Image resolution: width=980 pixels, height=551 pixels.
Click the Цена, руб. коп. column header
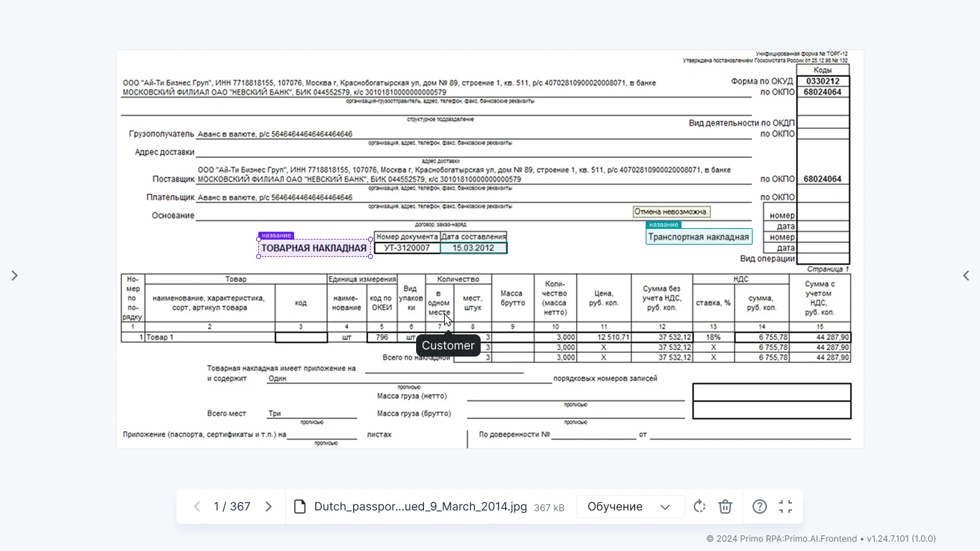click(604, 298)
